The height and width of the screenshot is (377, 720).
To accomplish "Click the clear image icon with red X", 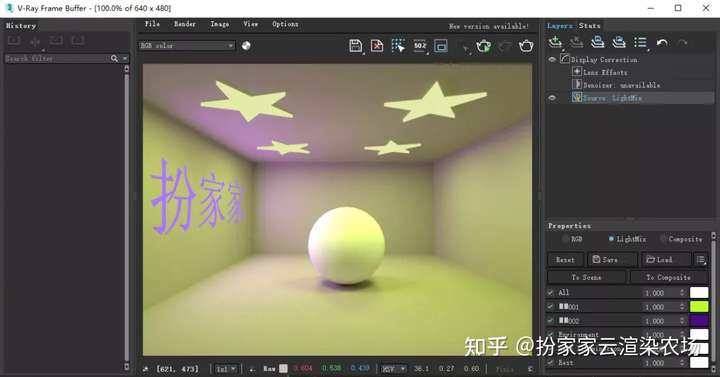I will click(x=377, y=46).
